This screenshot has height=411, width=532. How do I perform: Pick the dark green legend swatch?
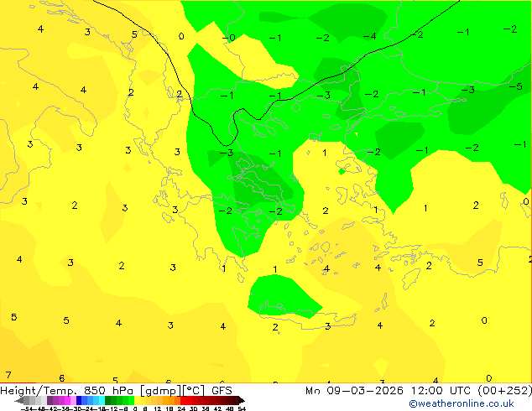pos(108,400)
